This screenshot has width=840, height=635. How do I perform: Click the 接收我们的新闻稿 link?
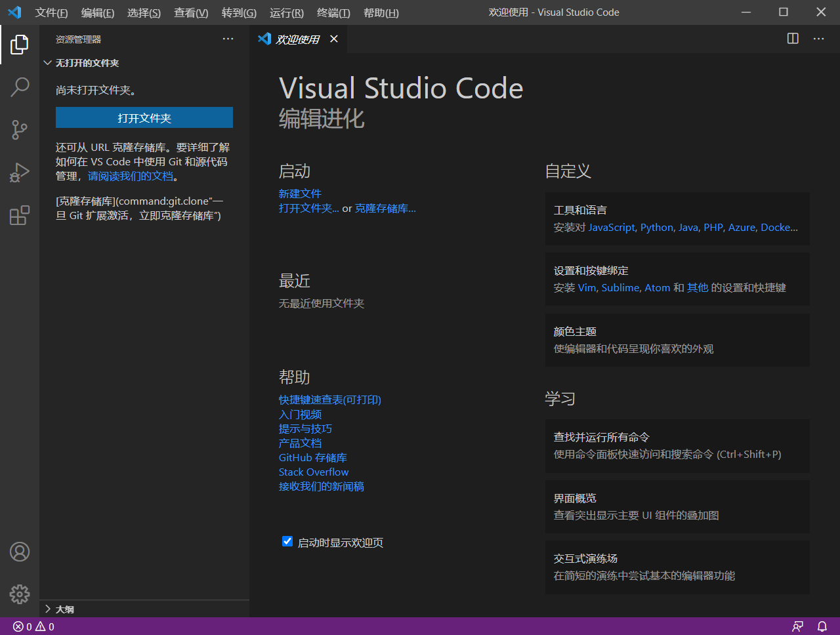click(x=322, y=486)
